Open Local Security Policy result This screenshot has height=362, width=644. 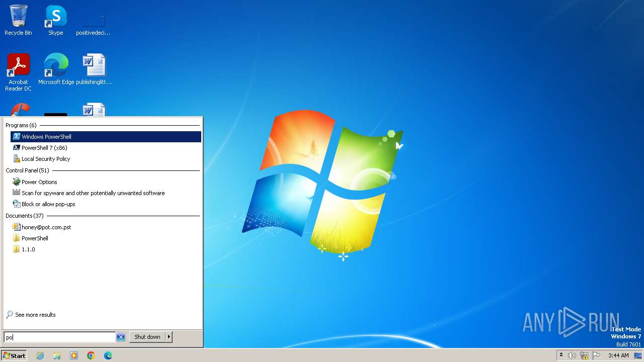(x=106, y=159)
